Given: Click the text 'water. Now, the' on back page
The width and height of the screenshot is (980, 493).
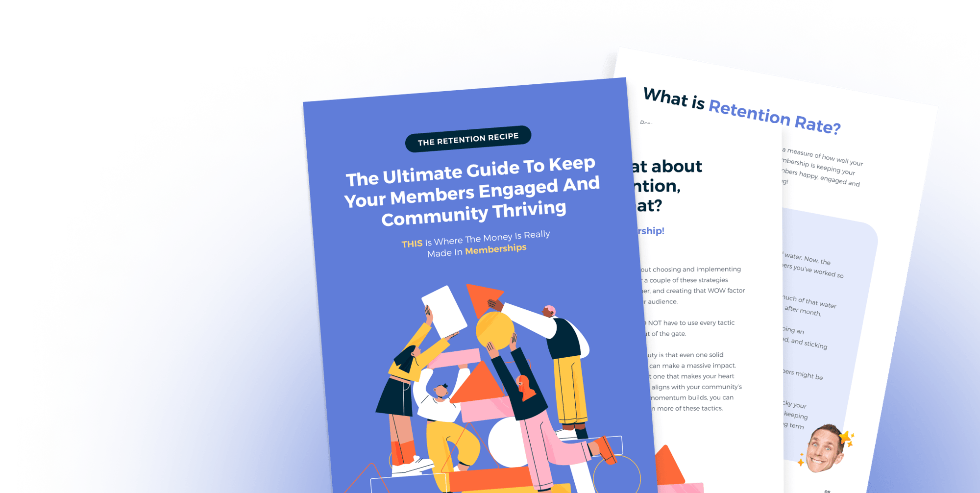Looking at the screenshot, I should click(x=807, y=258).
